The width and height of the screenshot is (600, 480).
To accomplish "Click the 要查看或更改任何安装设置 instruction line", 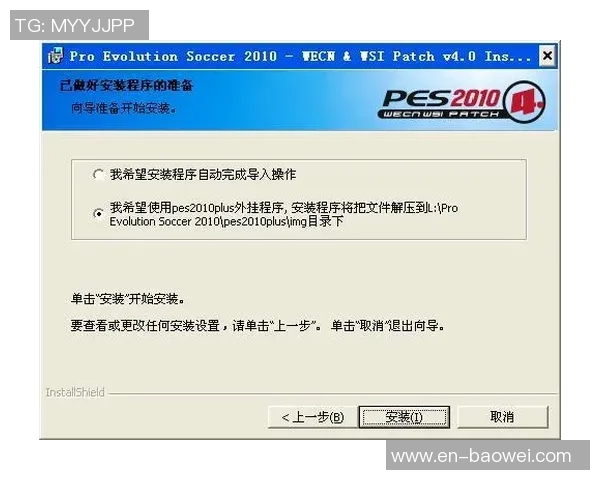I will (257, 326).
